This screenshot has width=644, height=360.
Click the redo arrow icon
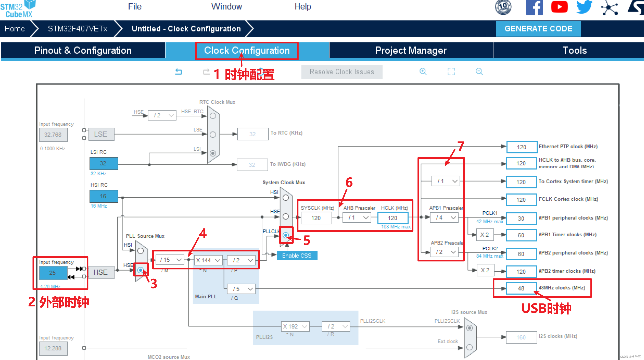click(x=206, y=72)
